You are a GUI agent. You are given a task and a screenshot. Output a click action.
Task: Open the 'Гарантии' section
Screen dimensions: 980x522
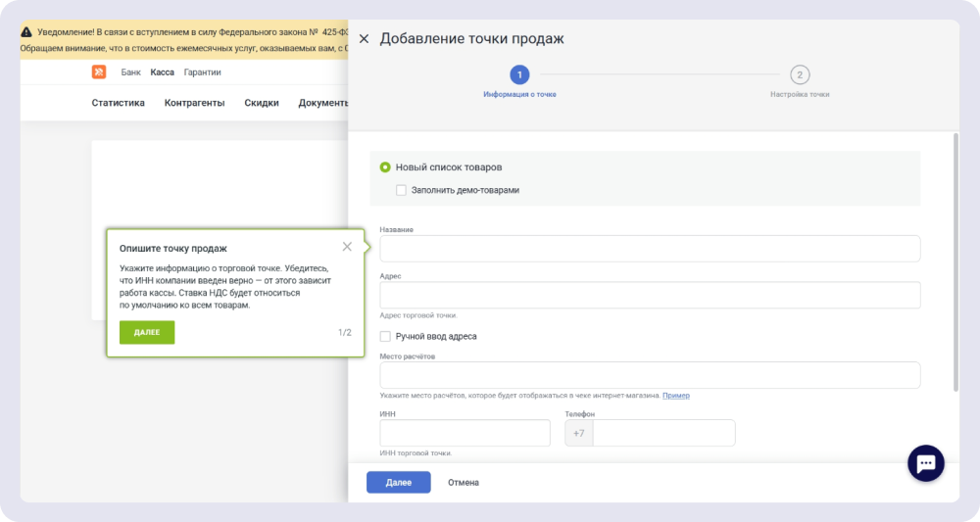203,72
